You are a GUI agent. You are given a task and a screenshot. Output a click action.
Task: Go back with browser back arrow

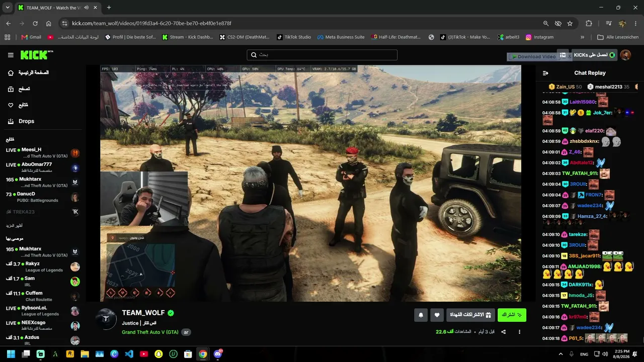tap(8, 23)
